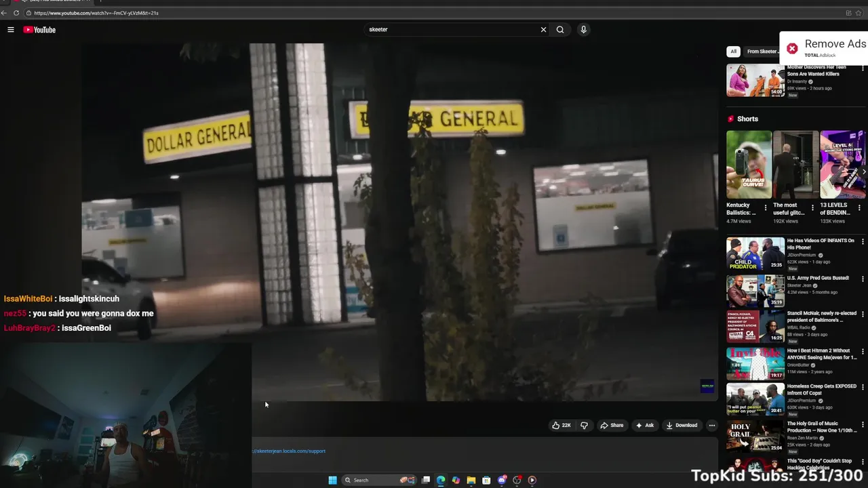Image resolution: width=868 pixels, height=488 pixels.
Task: Click into the YouTube search box
Action: click(x=451, y=30)
